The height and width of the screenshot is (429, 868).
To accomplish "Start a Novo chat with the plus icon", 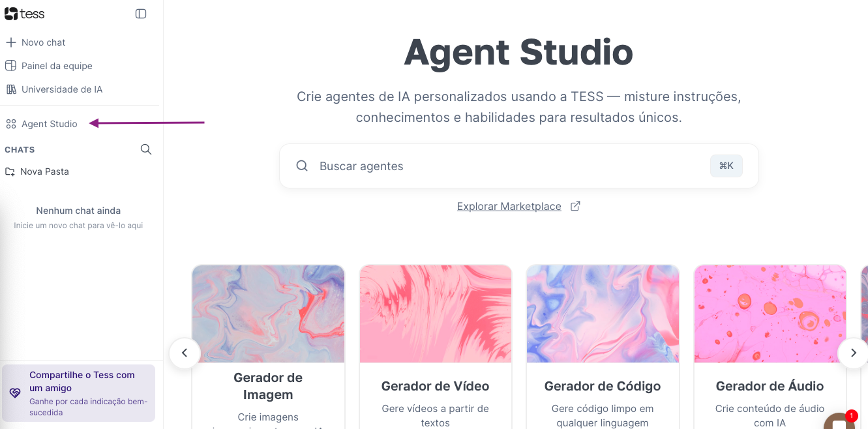I will pyautogui.click(x=10, y=42).
